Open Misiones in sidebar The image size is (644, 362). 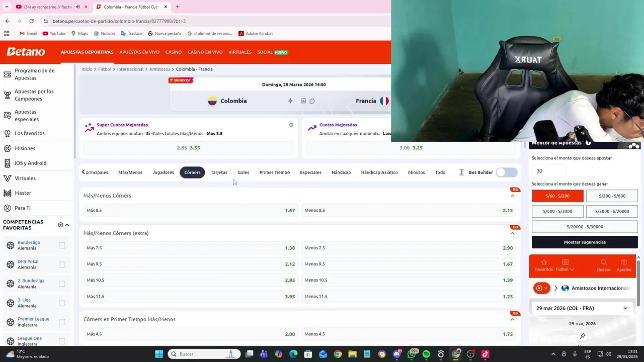(x=25, y=148)
